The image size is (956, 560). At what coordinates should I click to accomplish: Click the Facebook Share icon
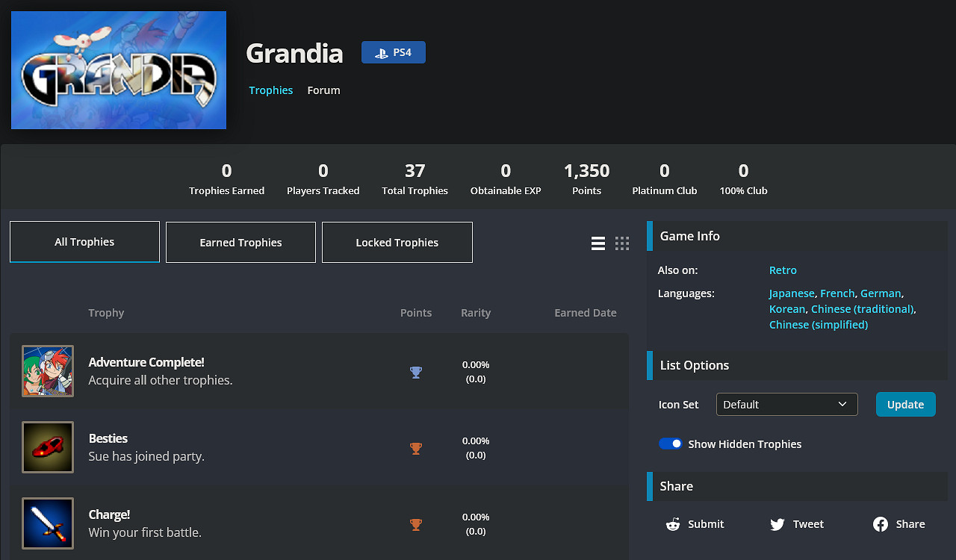click(x=880, y=524)
